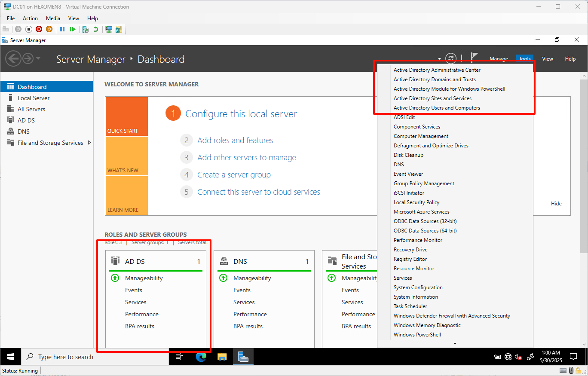The width and height of the screenshot is (588, 376).
Task: Open Registry Editor from Tools menu
Action: pos(410,259)
